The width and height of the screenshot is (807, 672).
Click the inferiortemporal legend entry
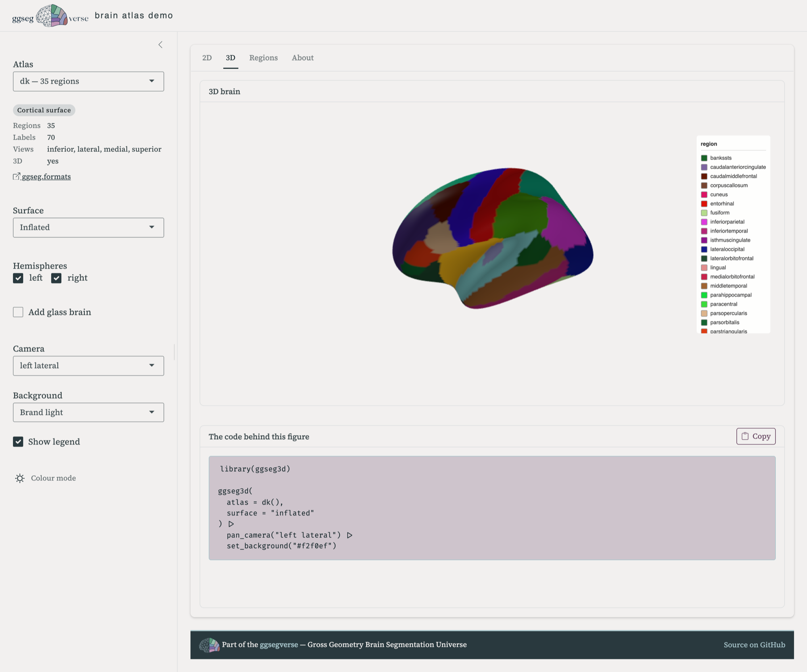pyautogui.click(x=725, y=231)
